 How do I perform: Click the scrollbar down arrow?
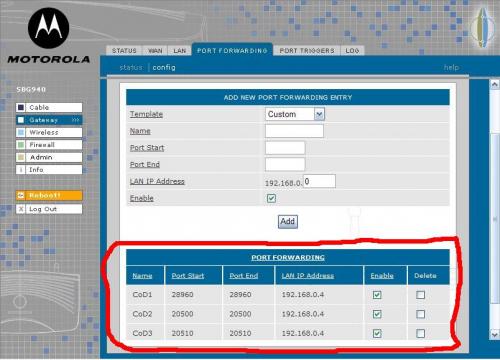tap(494, 334)
